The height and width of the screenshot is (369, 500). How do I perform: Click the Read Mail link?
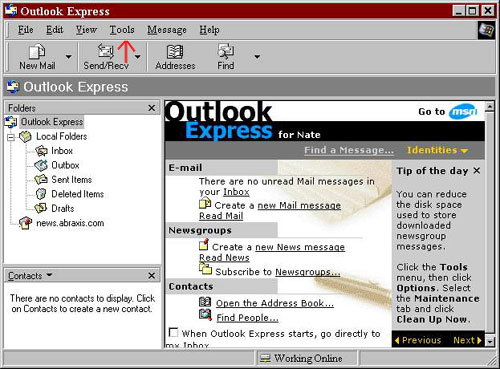coord(221,216)
